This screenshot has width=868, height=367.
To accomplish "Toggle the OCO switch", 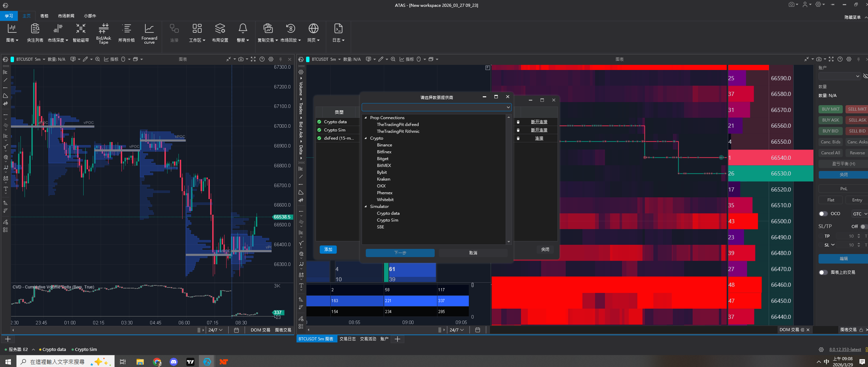I will point(823,214).
